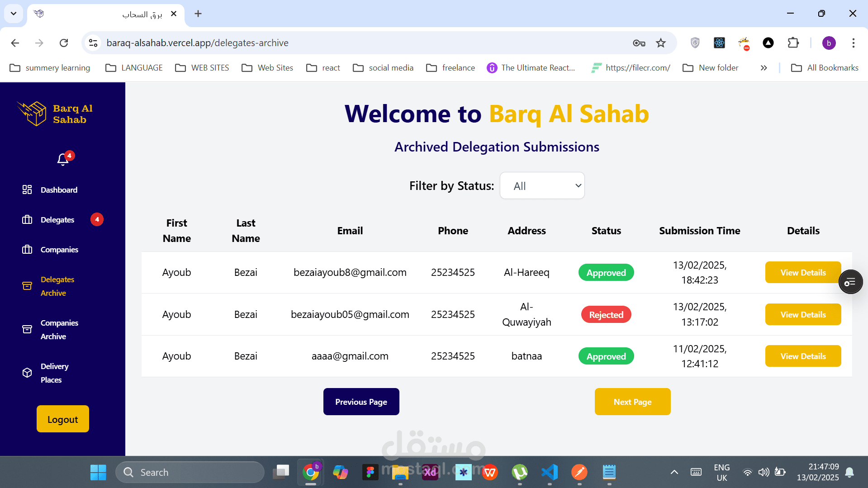Screen dimensions: 868x488
Task: Open the saved passwords key icon
Action: 639,43
